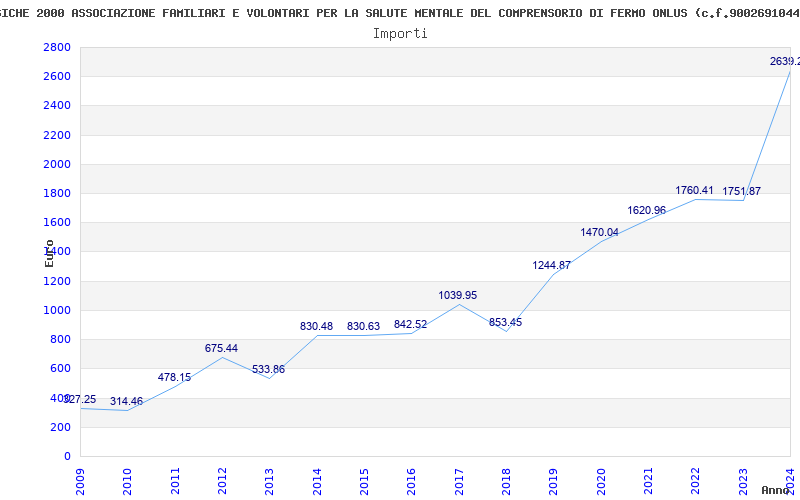This screenshot has width=800, height=500.
Task: Click the y-axis value 2400
Action: (57, 106)
